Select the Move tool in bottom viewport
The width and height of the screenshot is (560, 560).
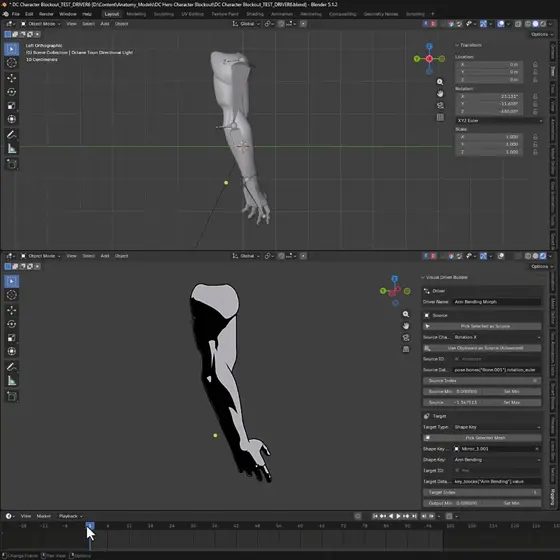pos(11,310)
